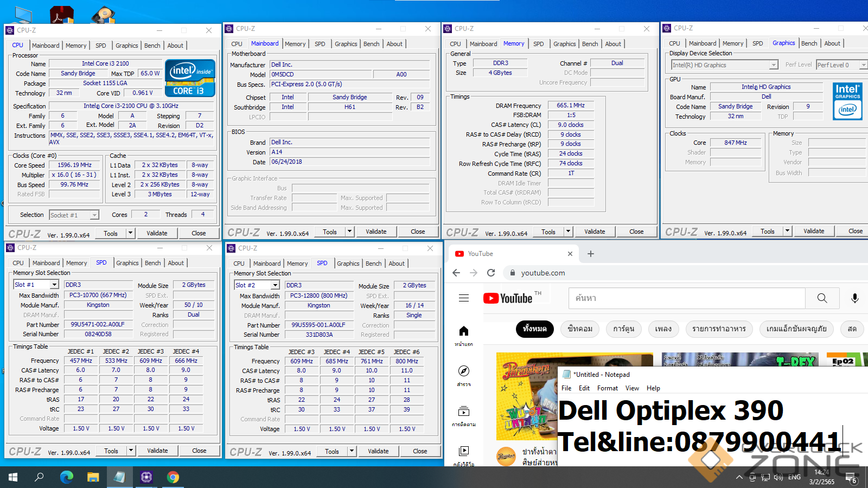Click the Chrome taskbar icon
868x488 pixels.
click(173, 477)
